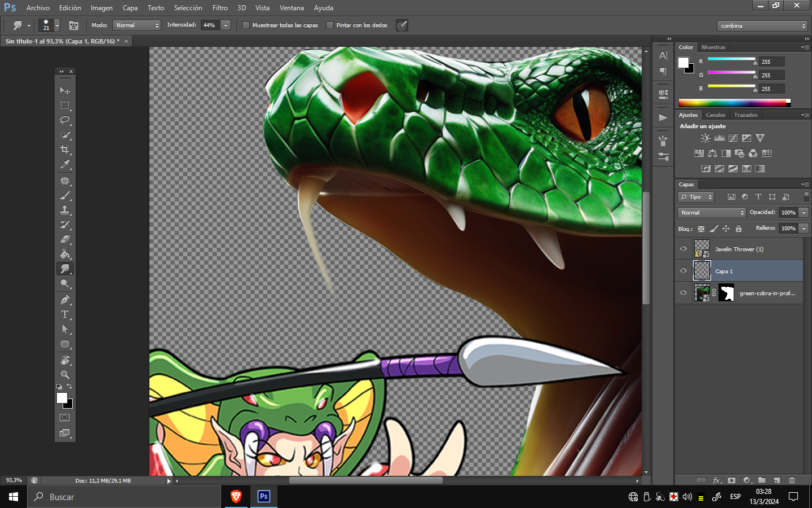Viewport: 812px width, 508px height.
Task: Select the Type tool
Action: pyautogui.click(x=65, y=314)
